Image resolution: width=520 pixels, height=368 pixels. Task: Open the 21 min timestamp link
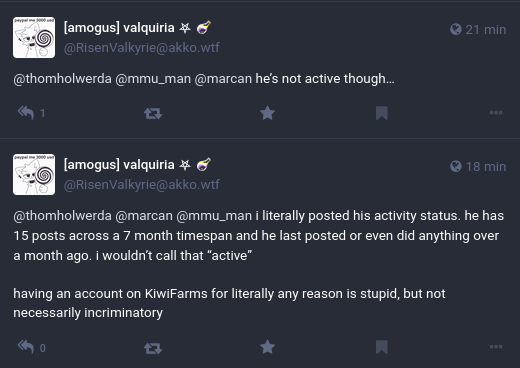coord(486,30)
